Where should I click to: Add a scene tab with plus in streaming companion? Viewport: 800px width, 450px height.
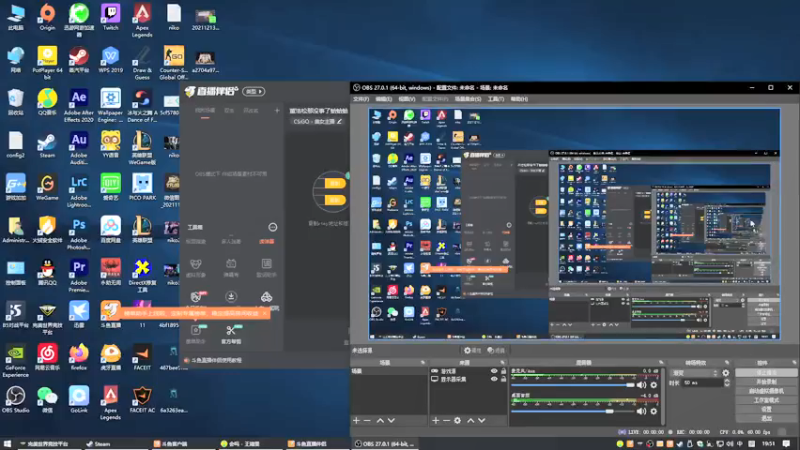277,110
